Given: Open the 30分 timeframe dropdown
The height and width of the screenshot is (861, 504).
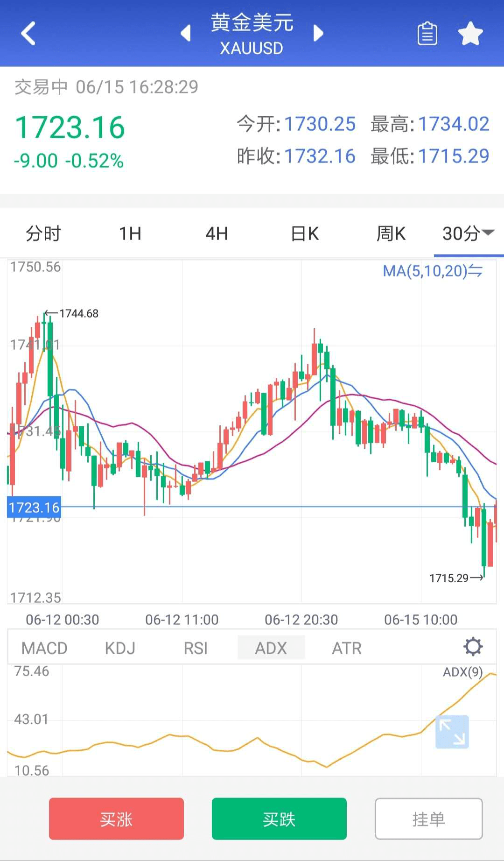Looking at the screenshot, I should (468, 233).
